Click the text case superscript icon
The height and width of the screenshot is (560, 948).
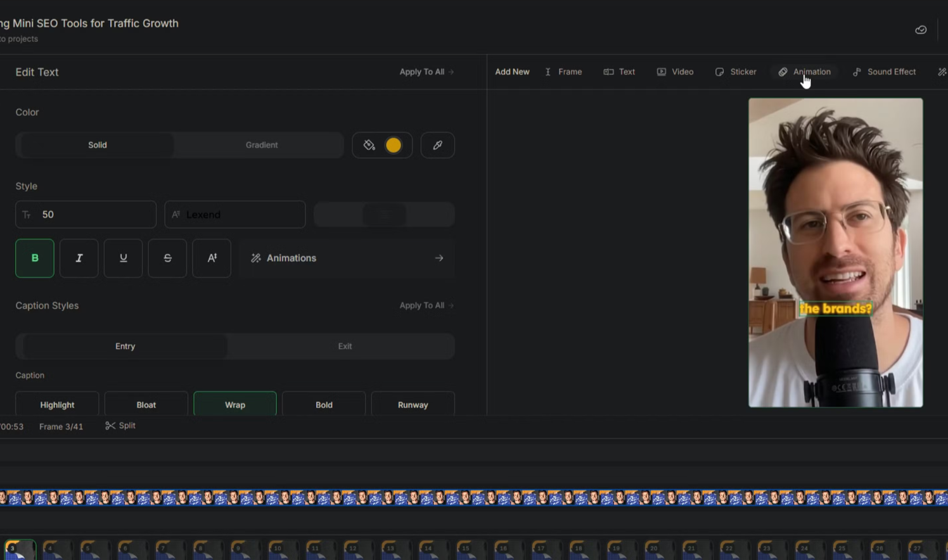click(212, 258)
